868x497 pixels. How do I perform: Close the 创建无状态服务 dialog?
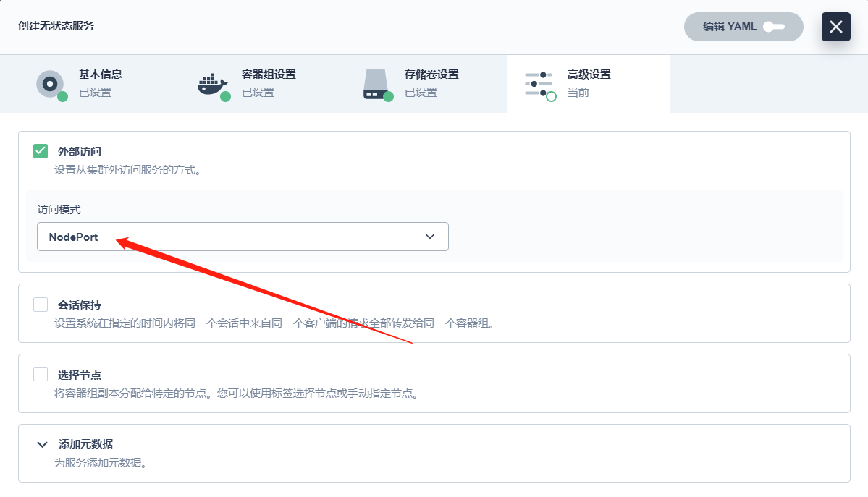836,27
